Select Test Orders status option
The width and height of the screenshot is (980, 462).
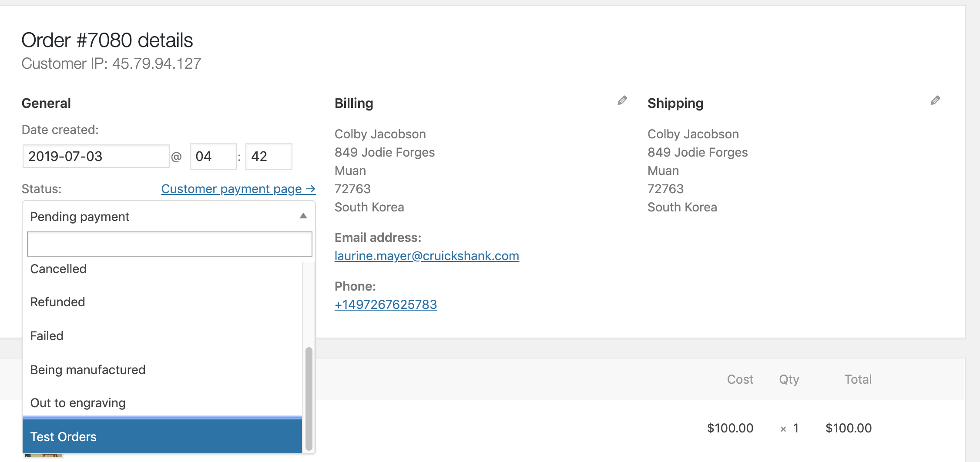click(162, 436)
